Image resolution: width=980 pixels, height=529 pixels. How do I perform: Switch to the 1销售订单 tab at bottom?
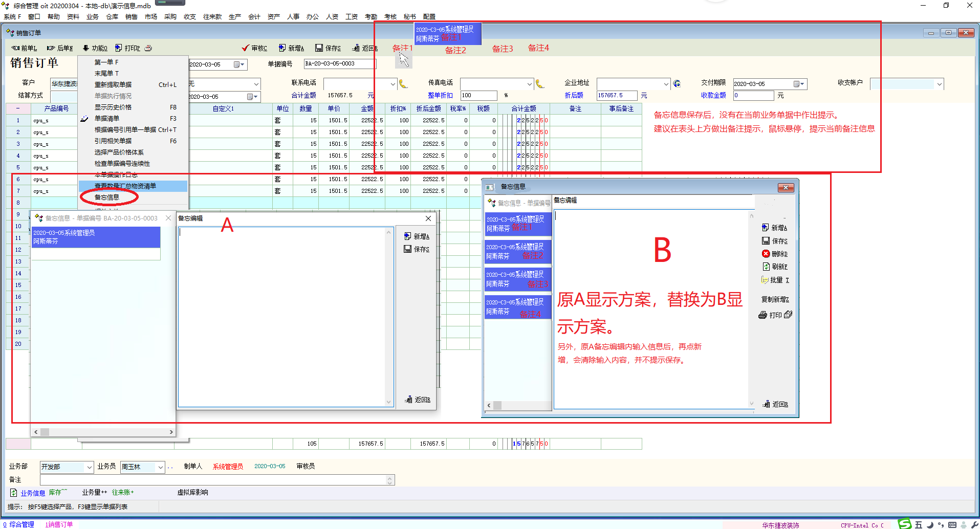(59, 524)
